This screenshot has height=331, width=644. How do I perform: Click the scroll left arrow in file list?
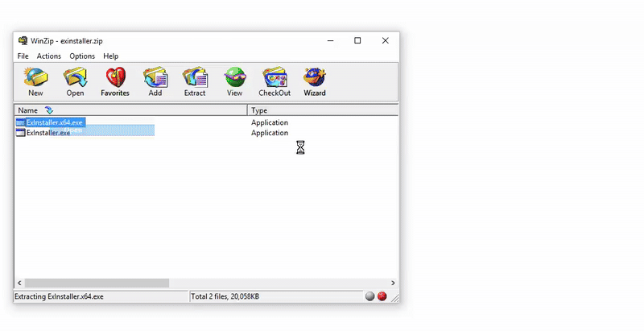pos(19,283)
